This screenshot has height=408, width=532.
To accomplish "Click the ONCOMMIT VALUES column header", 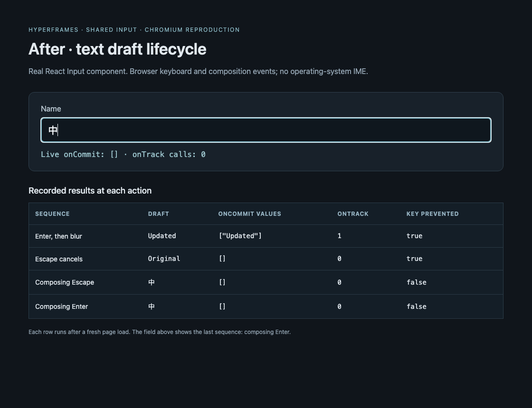I will point(250,214).
